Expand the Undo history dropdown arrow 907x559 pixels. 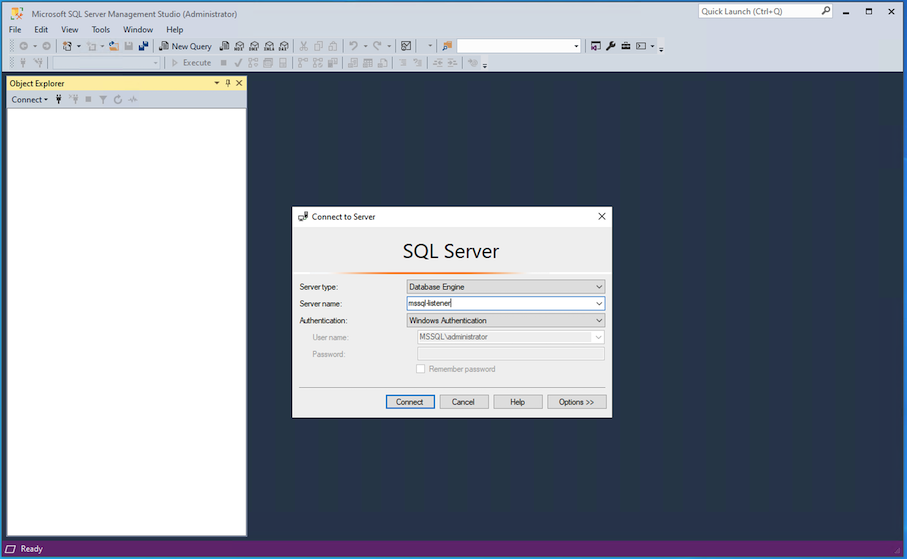[x=365, y=46]
